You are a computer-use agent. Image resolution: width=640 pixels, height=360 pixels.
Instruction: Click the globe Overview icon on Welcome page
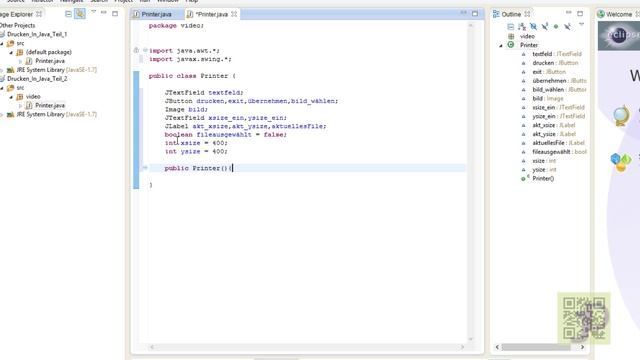point(621,116)
